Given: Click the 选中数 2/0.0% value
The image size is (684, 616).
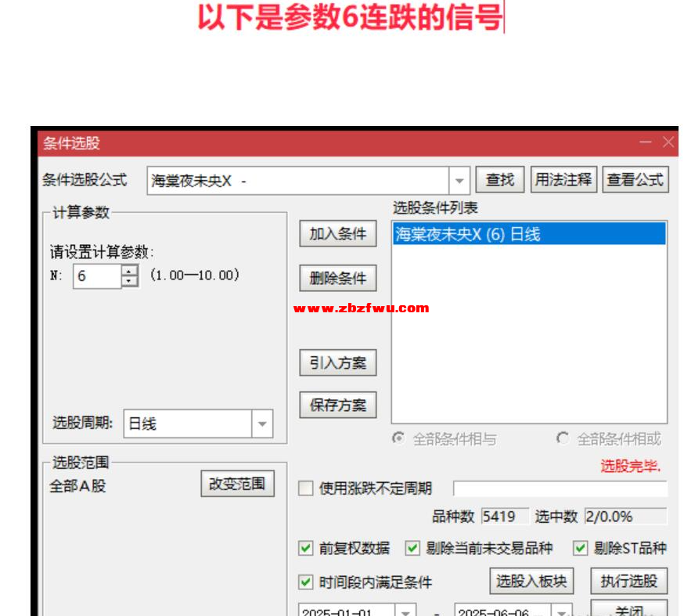Looking at the screenshot, I should click(625, 517).
